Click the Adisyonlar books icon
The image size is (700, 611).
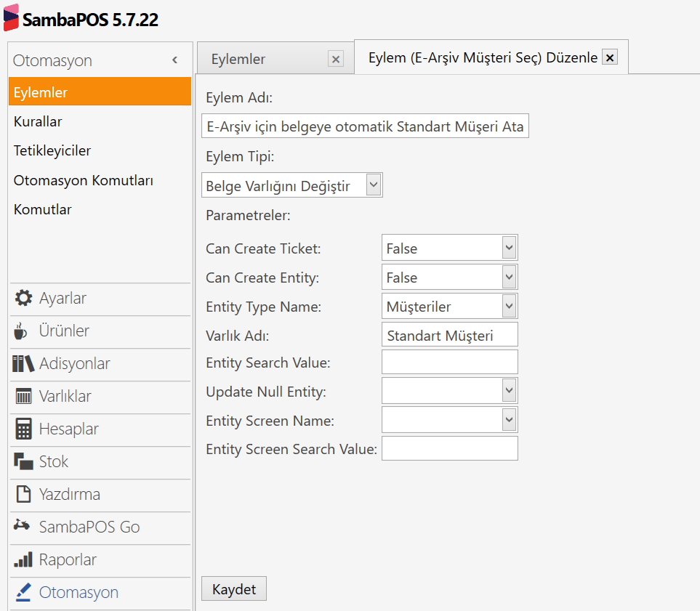point(23,364)
